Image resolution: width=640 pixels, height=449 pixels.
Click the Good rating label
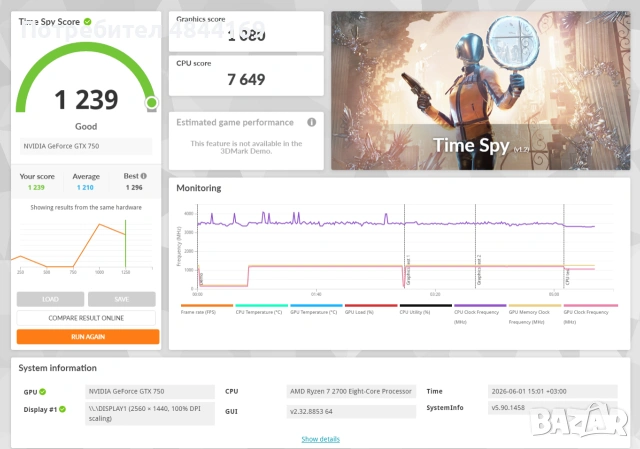[x=86, y=127]
